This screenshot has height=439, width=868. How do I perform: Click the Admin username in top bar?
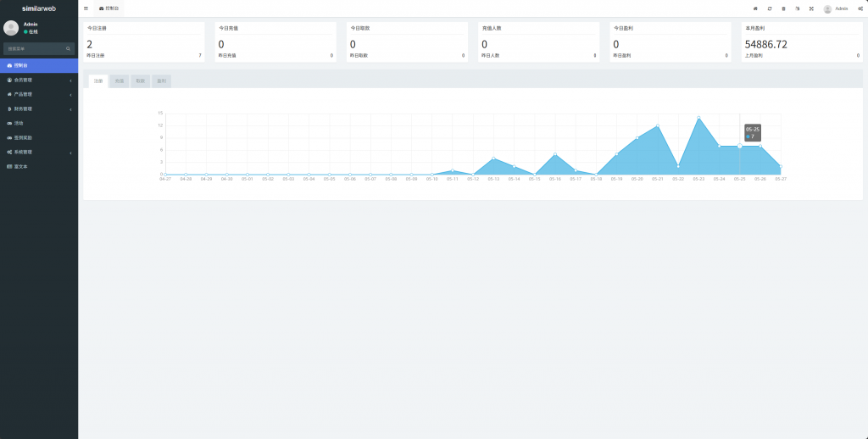tap(841, 8)
